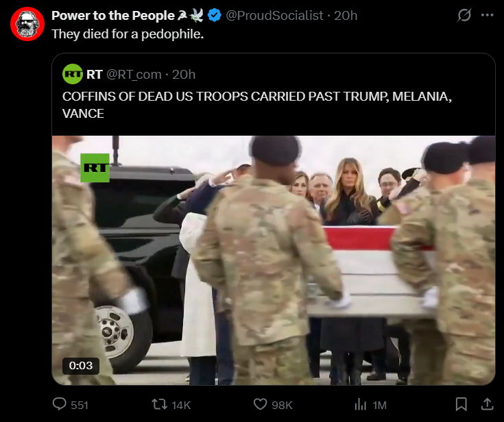The height and width of the screenshot is (422, 504).
Task: Click the quoted post's 20h timestamp
Action: [x=184, y=75]
